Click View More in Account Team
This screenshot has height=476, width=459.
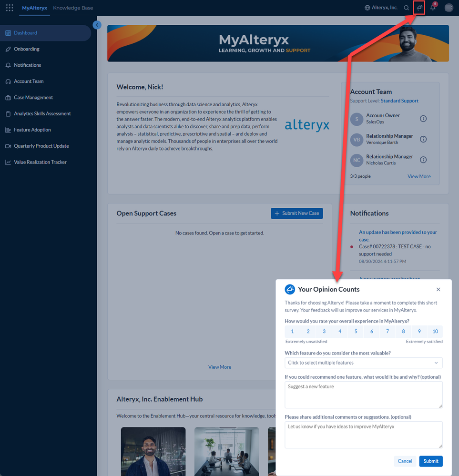pos(419,176)
